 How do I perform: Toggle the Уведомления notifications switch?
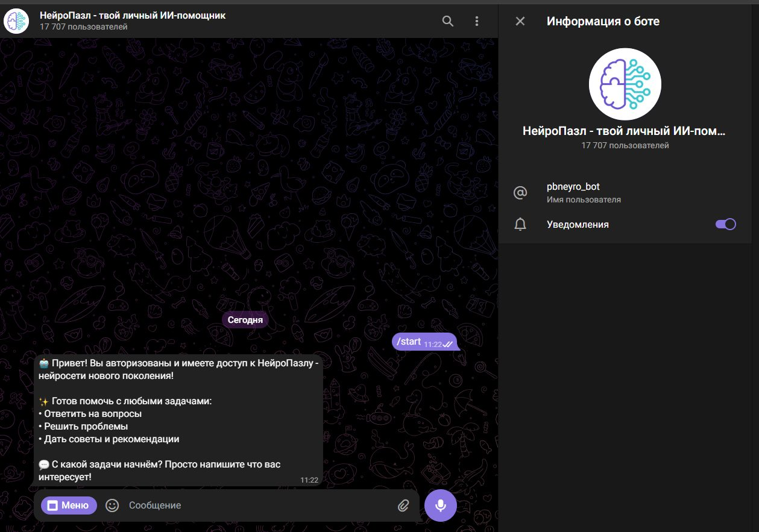pyautogui.click(x=725, y=224)
